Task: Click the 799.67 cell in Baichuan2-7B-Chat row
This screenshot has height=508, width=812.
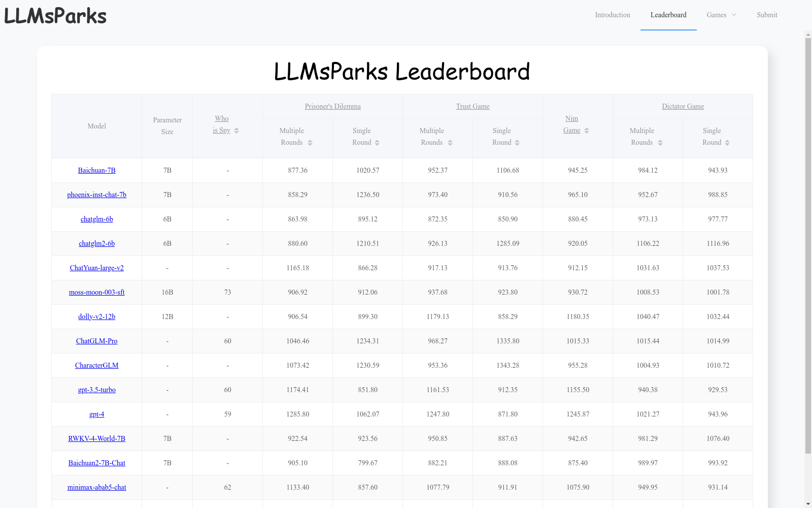Action: [x=368, y=463]
